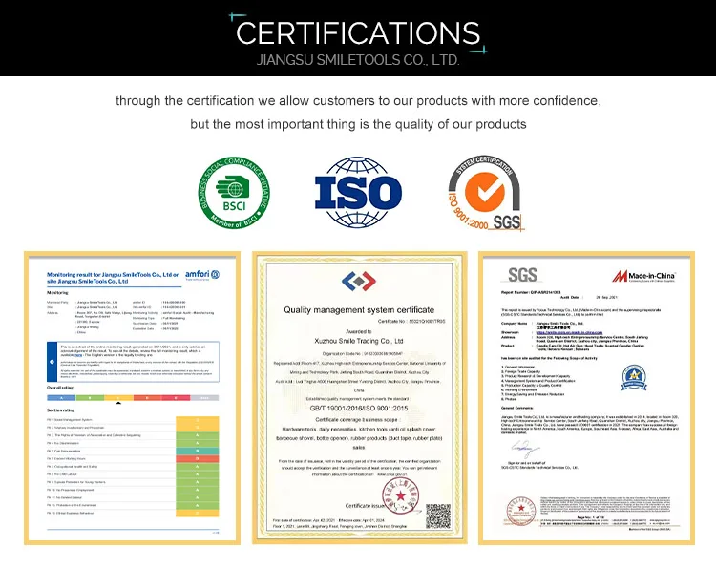Click 'Xuzhou Smile Trading Co., Ltd' text

point(359,341)
